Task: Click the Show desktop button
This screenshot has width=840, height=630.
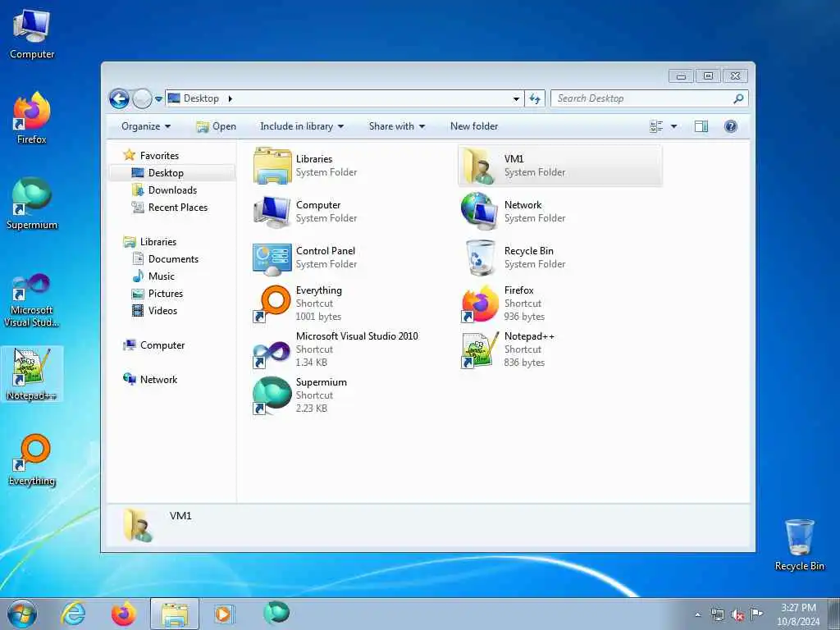Action: click(x=834, y=614)
